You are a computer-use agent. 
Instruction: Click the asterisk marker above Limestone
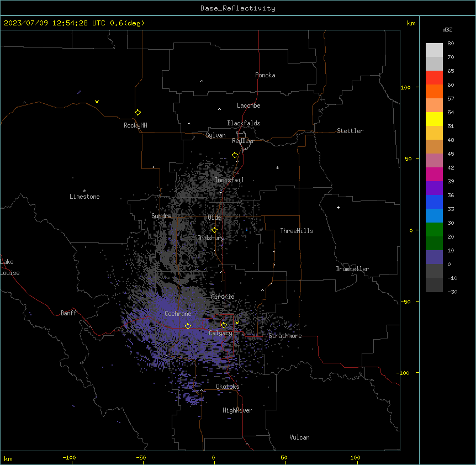pyautogui.click(x=84, y=191)
